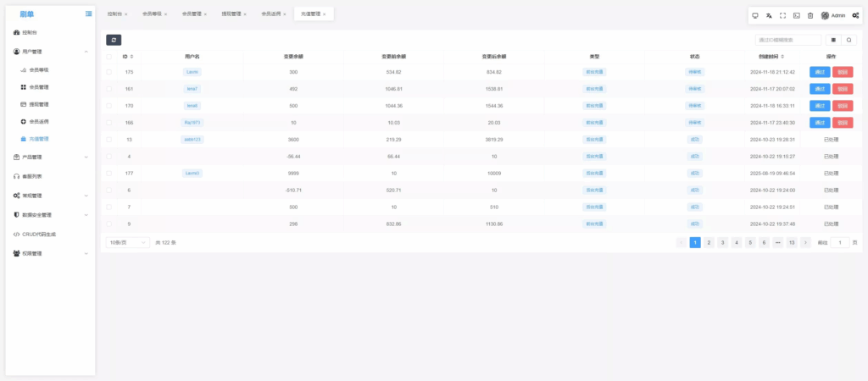This screenshot has width=868, height=381.
Task: Expand the 产品管理 sidebar menu
Action: [x=51, y=157]
